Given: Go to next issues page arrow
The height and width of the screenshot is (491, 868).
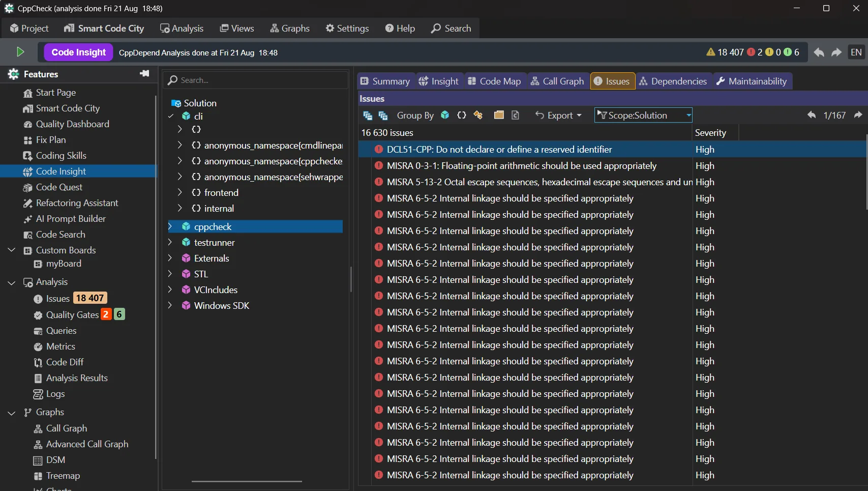Looking at the screenshot, I should coord(858,115).
